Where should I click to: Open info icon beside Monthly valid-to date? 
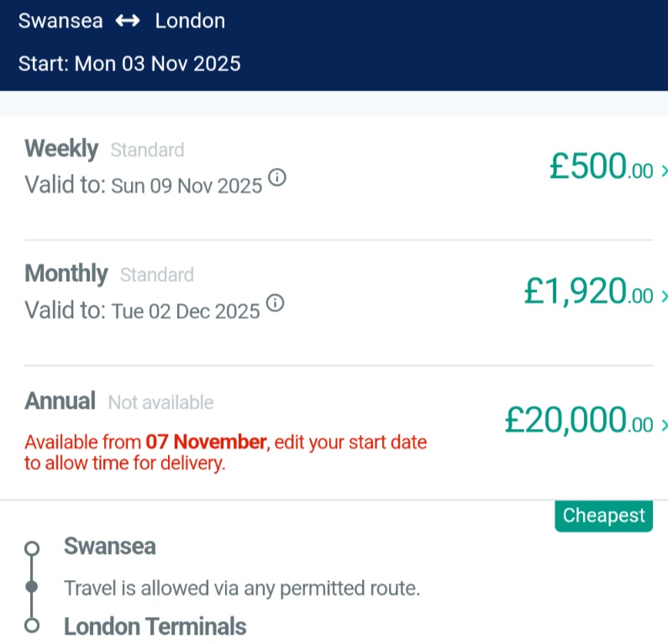275,303
